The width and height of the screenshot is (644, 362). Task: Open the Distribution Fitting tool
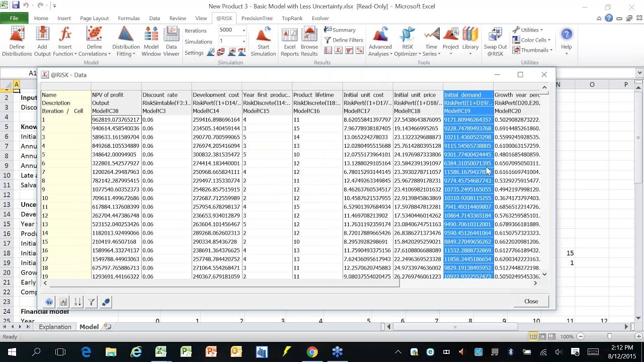coord(126,42)
